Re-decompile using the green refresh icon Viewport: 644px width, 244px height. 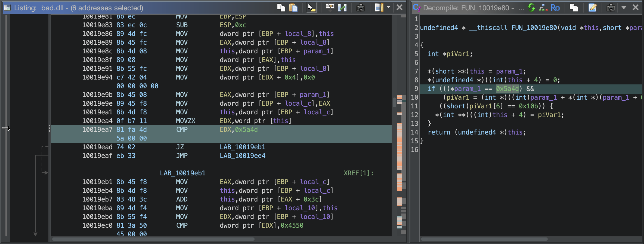click(531, 8)
